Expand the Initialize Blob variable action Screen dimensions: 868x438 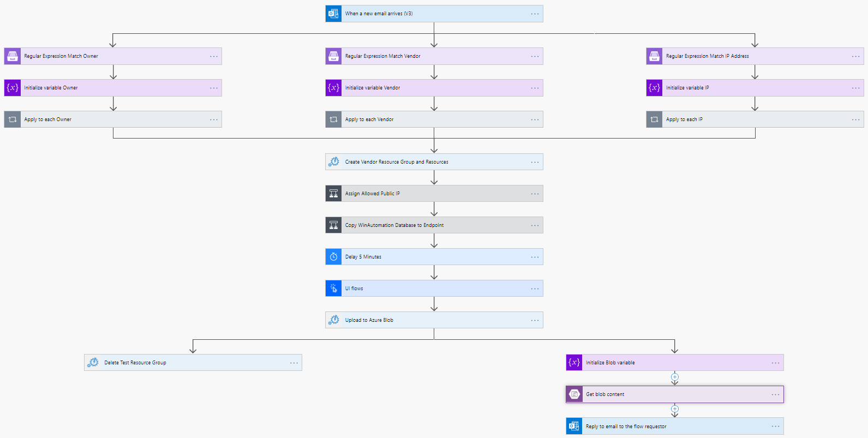coord(671,363)
